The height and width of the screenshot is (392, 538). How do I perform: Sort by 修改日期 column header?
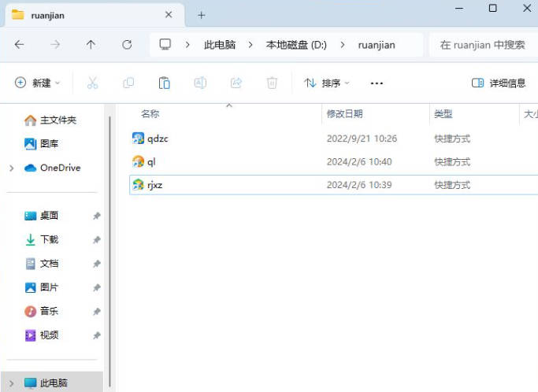coord(344,114)
